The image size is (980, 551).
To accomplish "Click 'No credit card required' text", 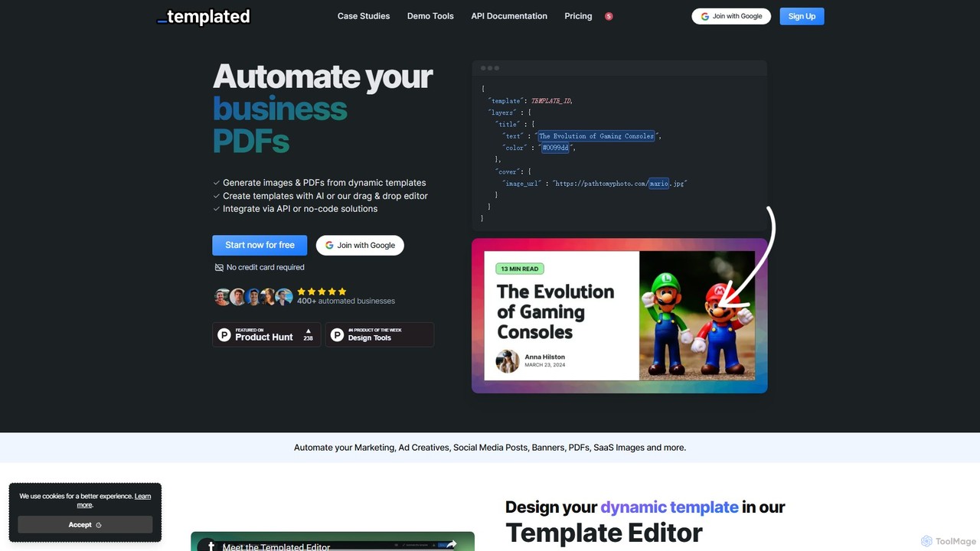I will point(266,267).
